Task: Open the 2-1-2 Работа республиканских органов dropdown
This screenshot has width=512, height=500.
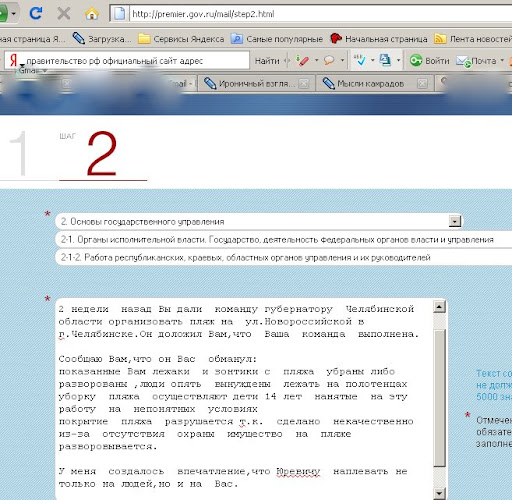Action: [x=284, y=258]
